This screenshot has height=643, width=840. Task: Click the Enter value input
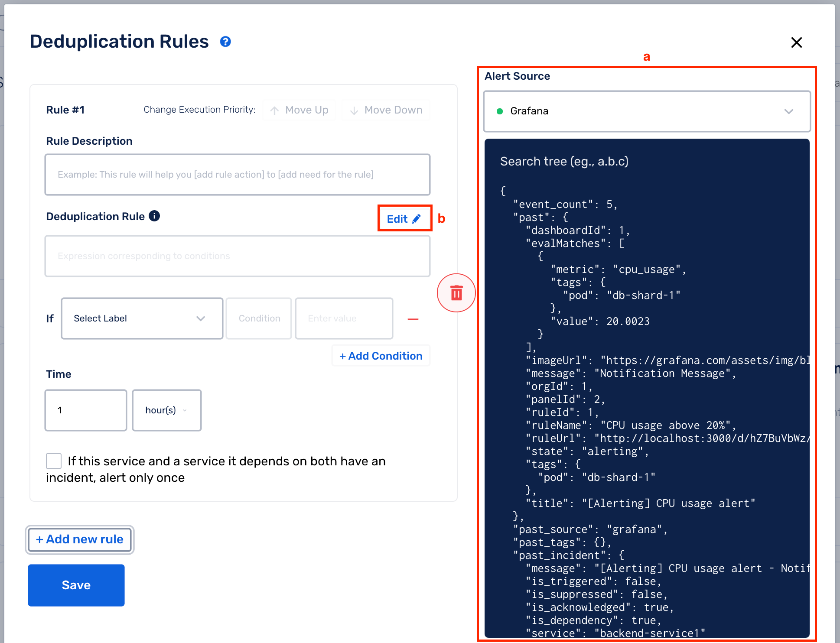coord(344,318)
